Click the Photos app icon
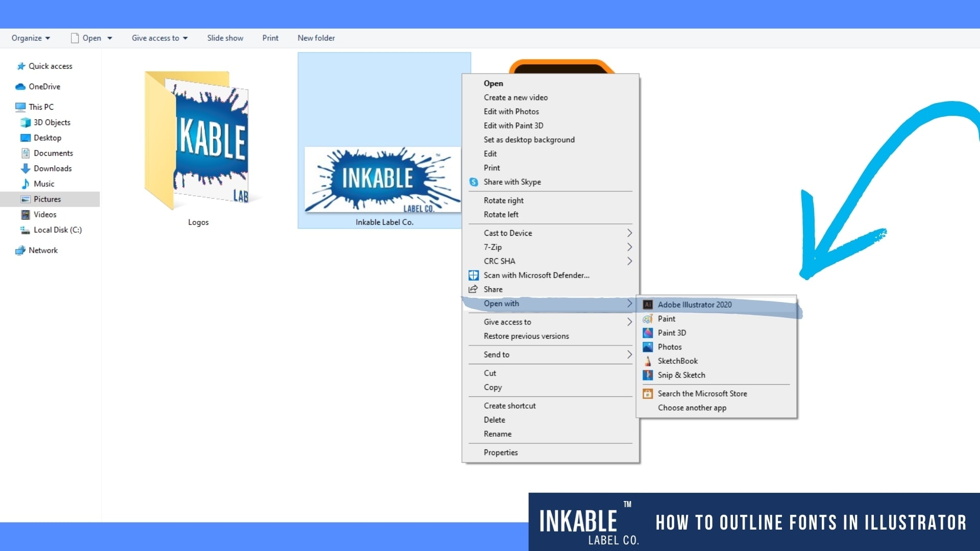Image resolution: width=980 pixels, height=551 pixels. click(648, 347)
